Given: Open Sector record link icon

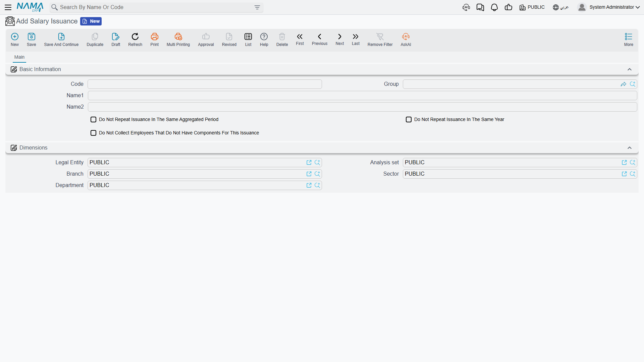Looking at the screenshot, I should [x=624, y=174].
